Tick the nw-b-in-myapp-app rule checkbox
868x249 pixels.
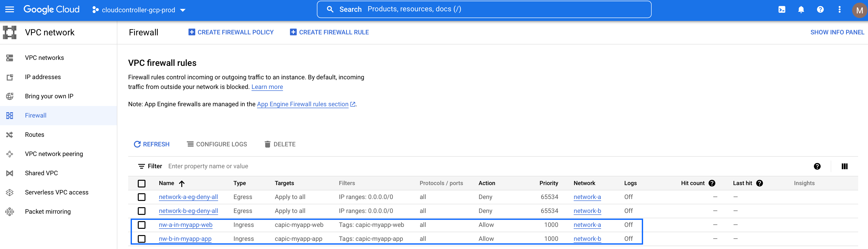click(142, 239)
